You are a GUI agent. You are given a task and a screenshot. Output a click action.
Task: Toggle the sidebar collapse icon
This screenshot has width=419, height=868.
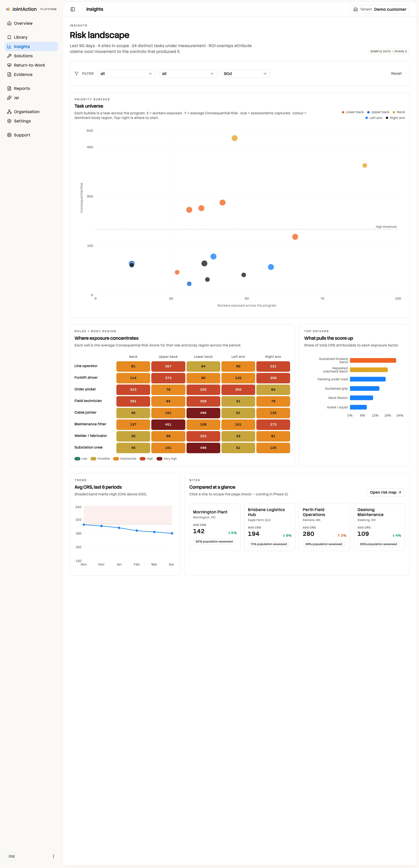[73, 9]
